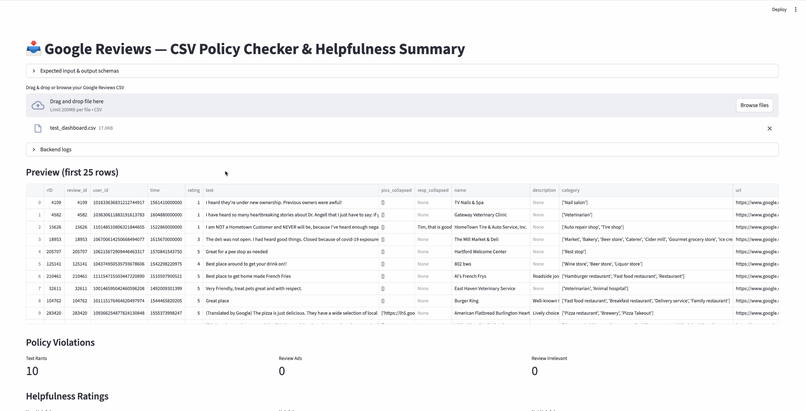Click the rID 205707 cell
806x411 pixels.
(x=54, y=252)
